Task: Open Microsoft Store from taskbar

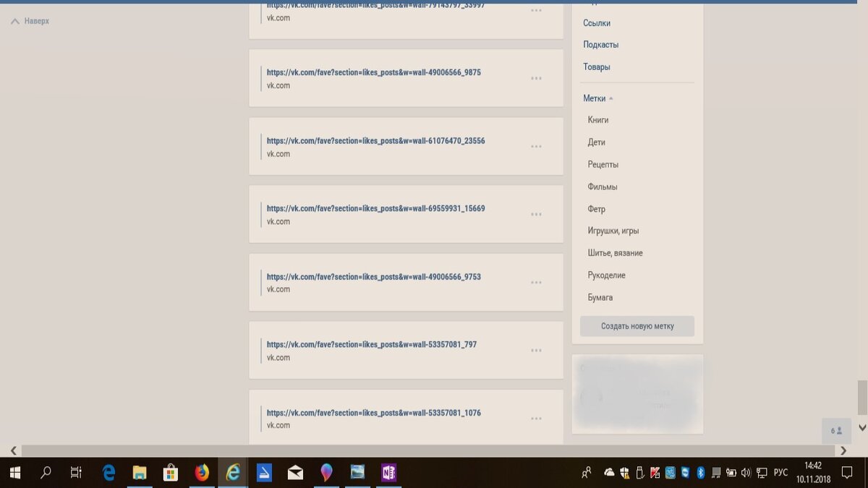Action: pos(171,473)
